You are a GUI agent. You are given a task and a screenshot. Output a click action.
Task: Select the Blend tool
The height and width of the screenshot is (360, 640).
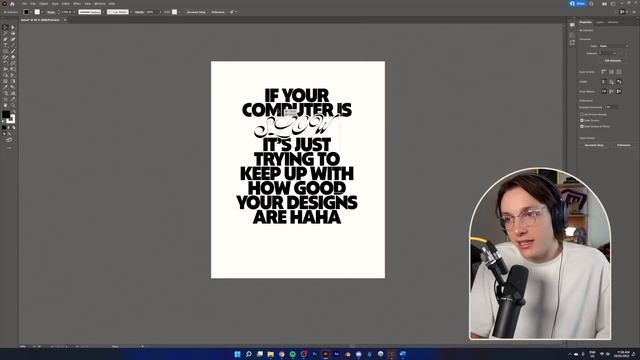(13, 87)
